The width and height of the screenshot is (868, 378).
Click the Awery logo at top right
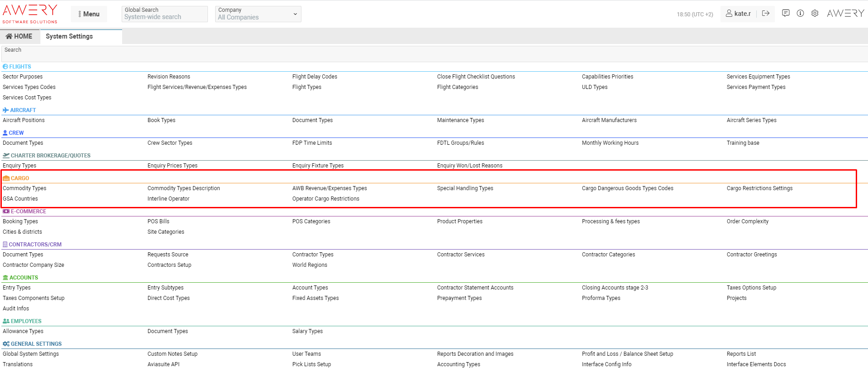tap(845, 14)
